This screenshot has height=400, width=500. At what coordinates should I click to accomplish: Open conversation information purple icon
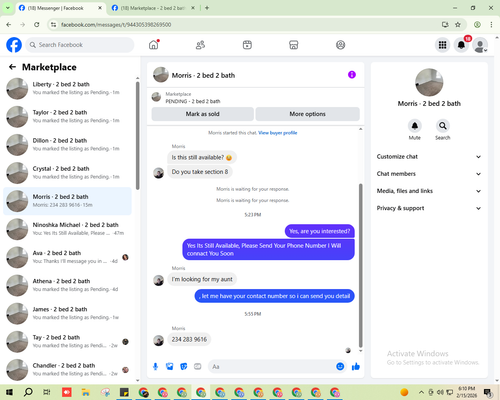click(x=352, y=75)
